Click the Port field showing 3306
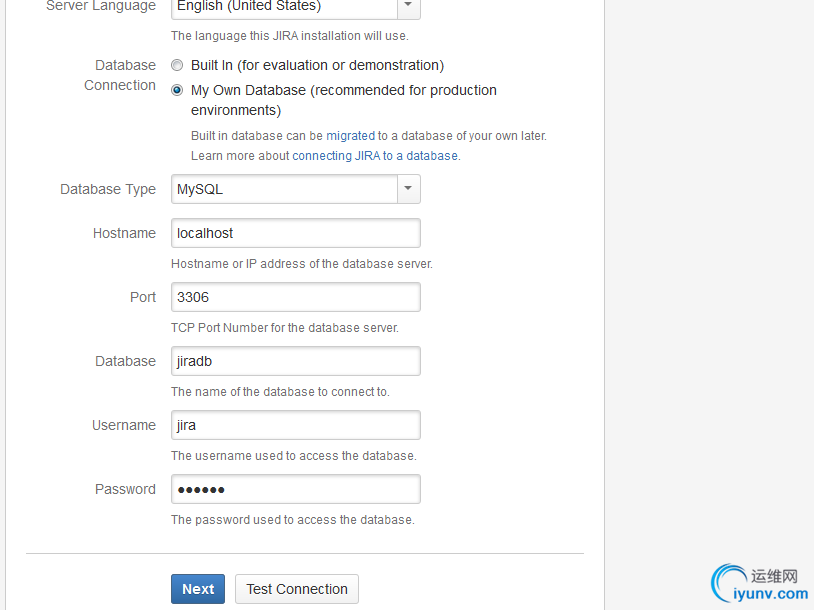The image size is (814, 610). point(295,297)
